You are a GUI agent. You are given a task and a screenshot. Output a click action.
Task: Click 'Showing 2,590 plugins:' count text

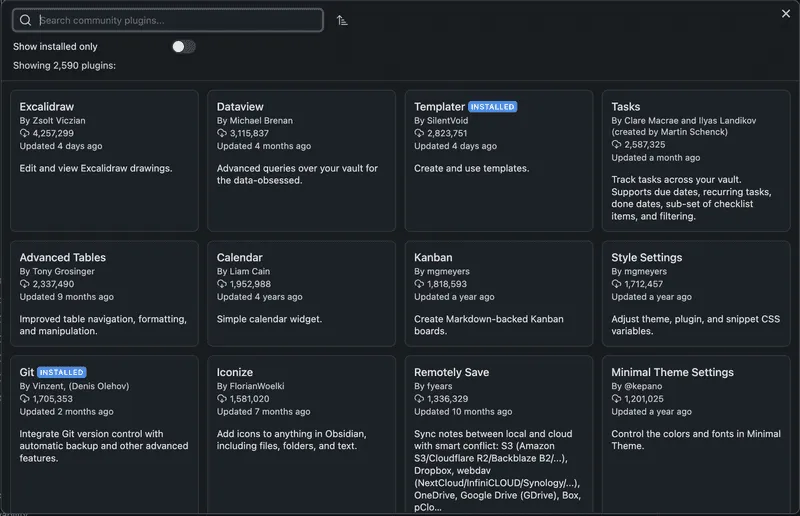tap(64, 65)
